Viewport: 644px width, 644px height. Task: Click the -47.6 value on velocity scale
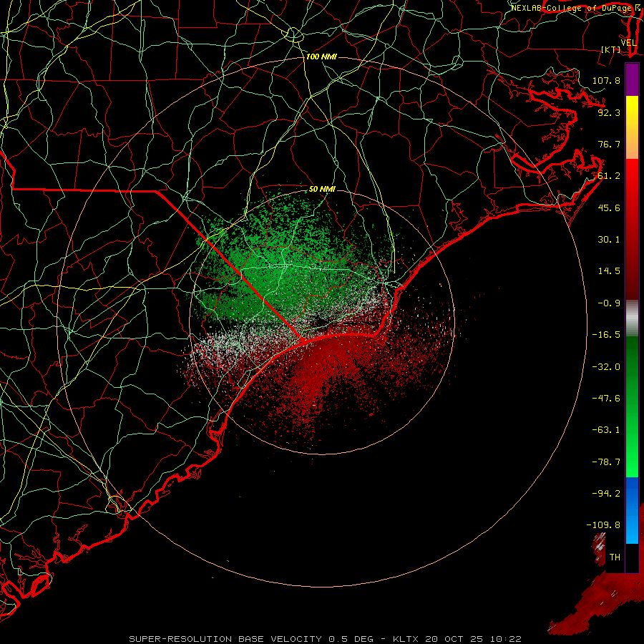tap(606, 399)
